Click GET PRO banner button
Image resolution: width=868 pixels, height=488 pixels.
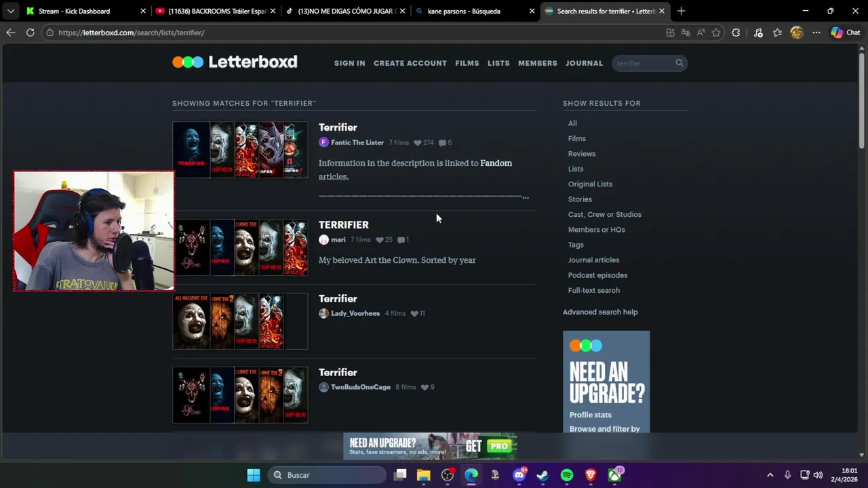(x=488, y=446)
